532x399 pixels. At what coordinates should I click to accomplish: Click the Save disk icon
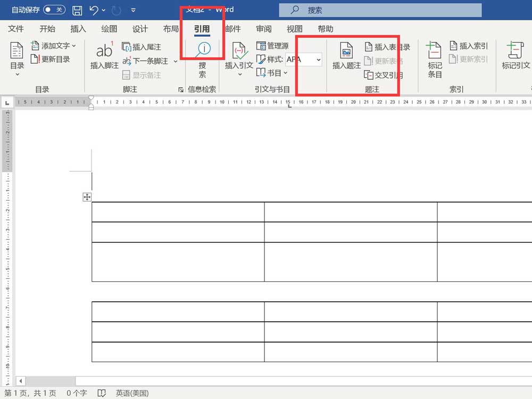click(77, 10)
